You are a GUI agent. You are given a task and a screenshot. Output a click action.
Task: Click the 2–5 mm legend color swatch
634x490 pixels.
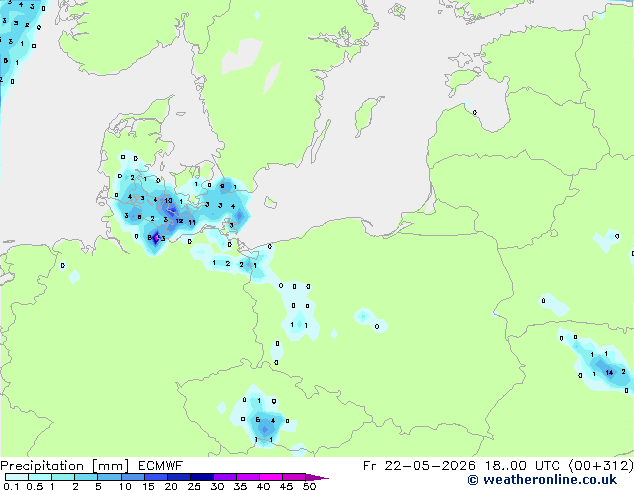(x=86, y=477)
